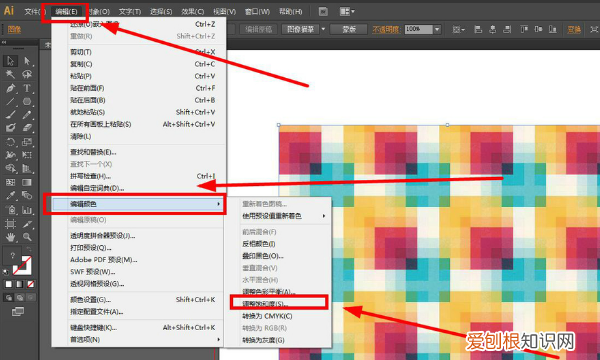Select the Magic Wand tool
600x360 pixels.
[x=10, y=74]
